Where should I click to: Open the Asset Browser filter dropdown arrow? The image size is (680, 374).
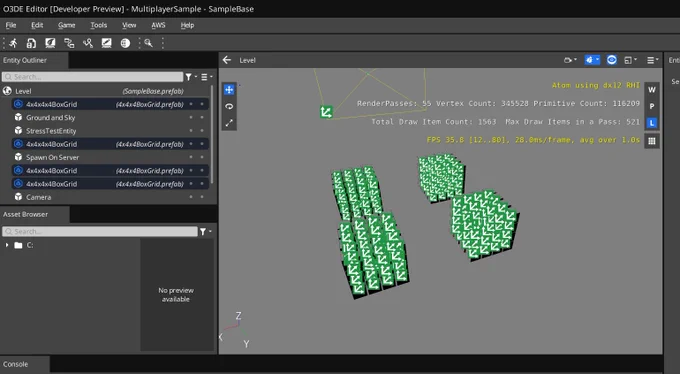[x=210, y=231]
